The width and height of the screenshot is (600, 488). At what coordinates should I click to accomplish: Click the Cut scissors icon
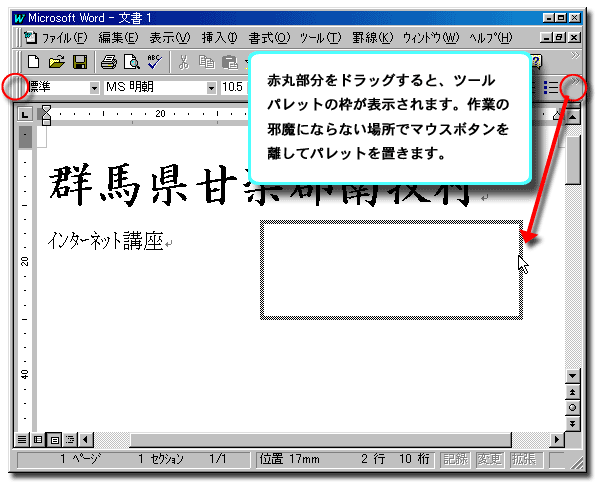point(184,62)
